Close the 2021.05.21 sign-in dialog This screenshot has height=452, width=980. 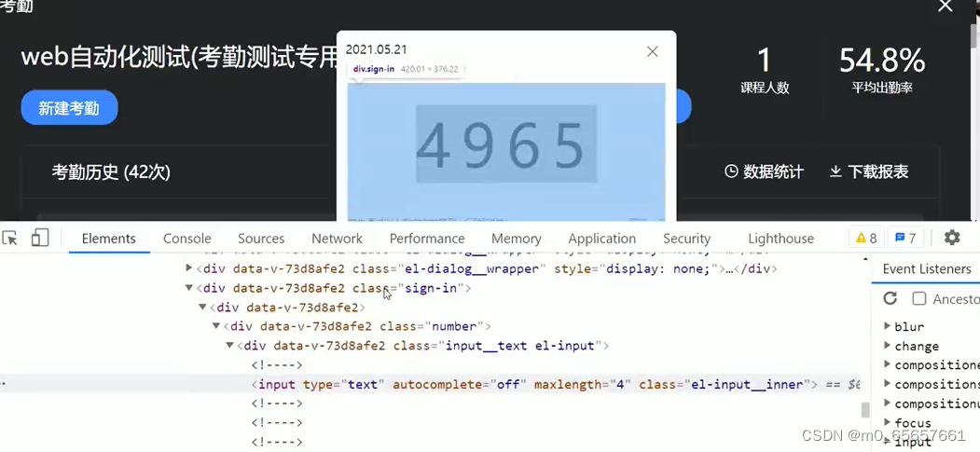652,52
